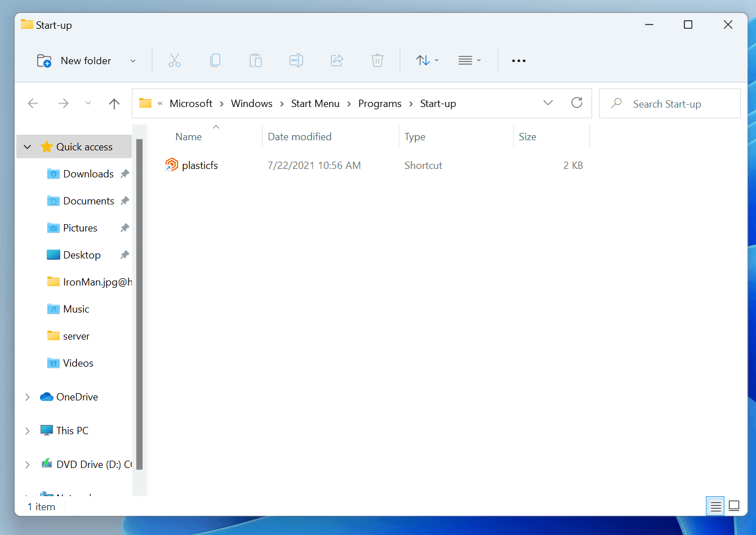
Task: Click the Share icon in toolbar
Action: [x=337, y=60]
